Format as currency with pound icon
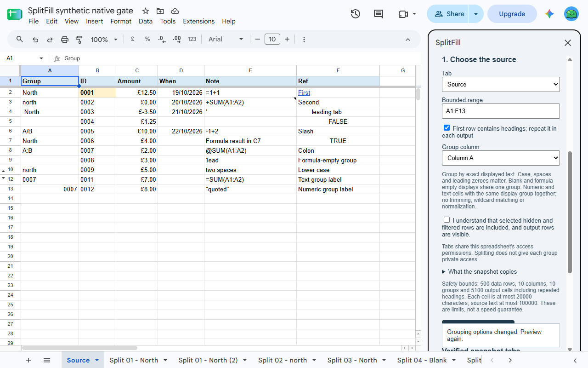Image resolution: width=588 pixels, height=368 pixels. click(133, 40)
